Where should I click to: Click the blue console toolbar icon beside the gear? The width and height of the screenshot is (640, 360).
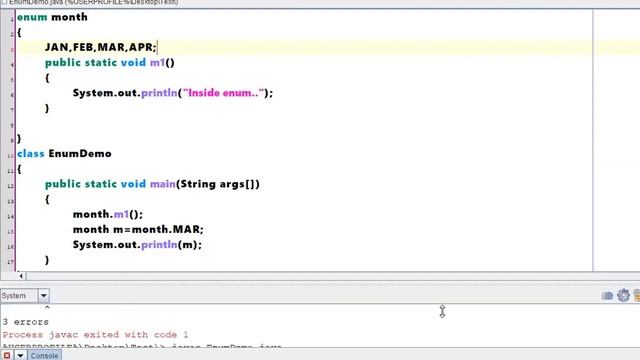coord(607,296)
